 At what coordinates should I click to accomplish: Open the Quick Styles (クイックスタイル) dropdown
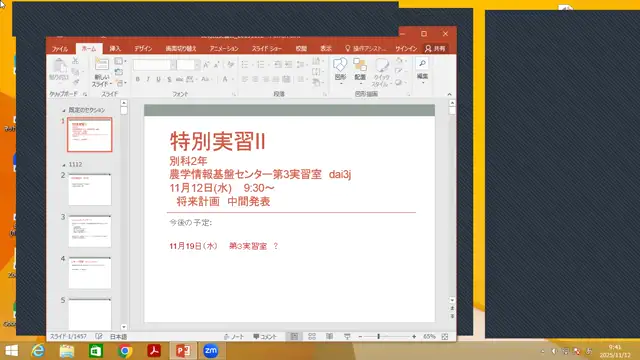pyautogui.click(x=382, y=72)
